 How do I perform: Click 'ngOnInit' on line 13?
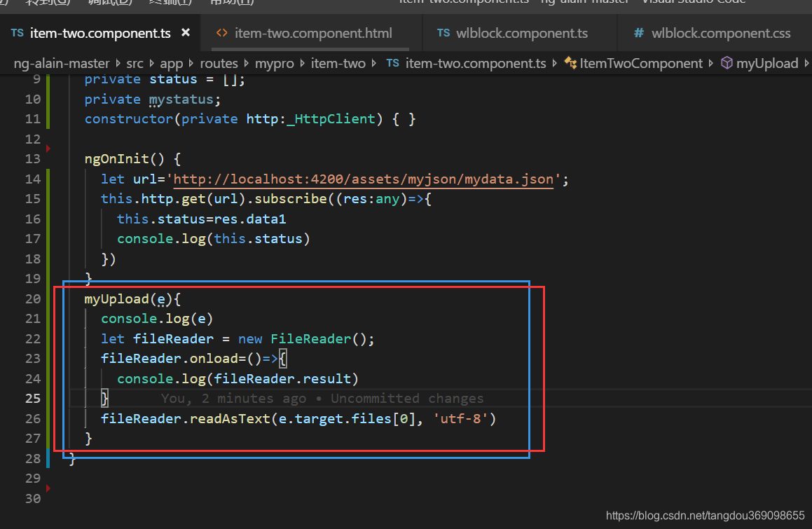pos(116,158)
